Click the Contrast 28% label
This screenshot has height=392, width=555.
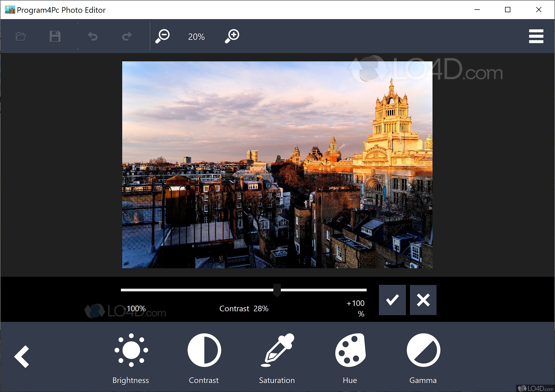pyautogui.click(x=244, y=308)
